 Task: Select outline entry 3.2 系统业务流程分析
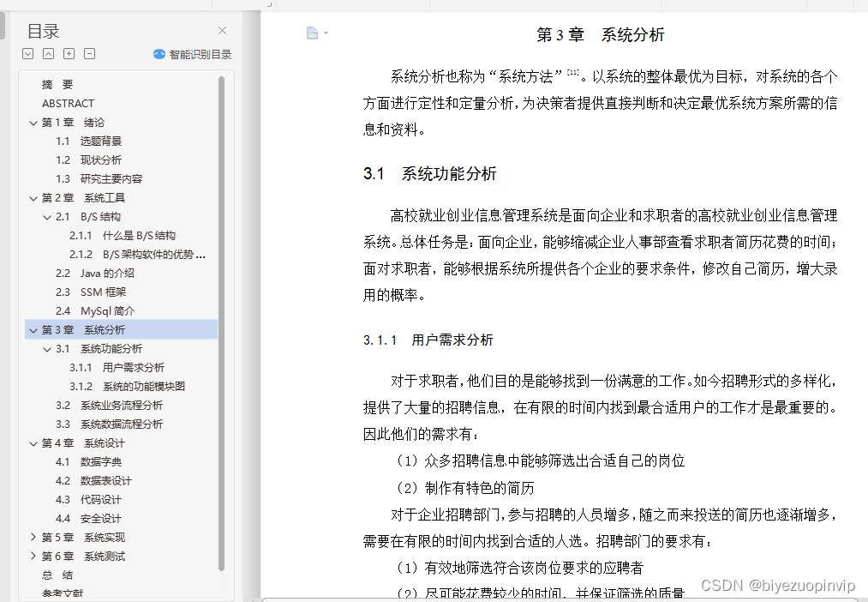click(x=109, y=406)
